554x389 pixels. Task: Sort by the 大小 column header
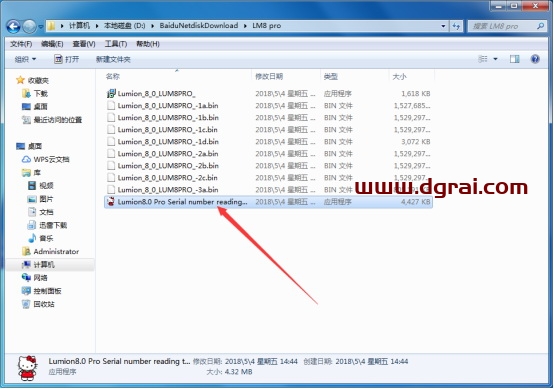411,76
